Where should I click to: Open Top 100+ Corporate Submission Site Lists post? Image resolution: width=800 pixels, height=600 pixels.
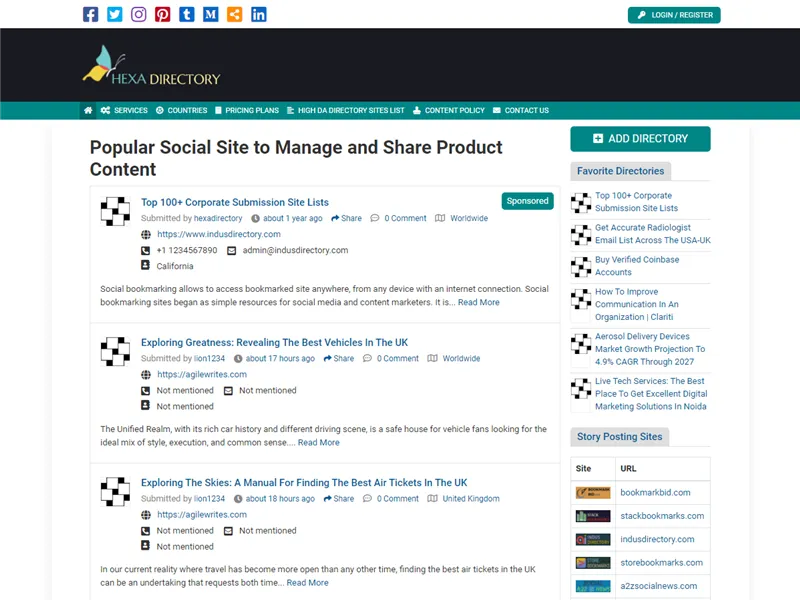coord(234,202)
